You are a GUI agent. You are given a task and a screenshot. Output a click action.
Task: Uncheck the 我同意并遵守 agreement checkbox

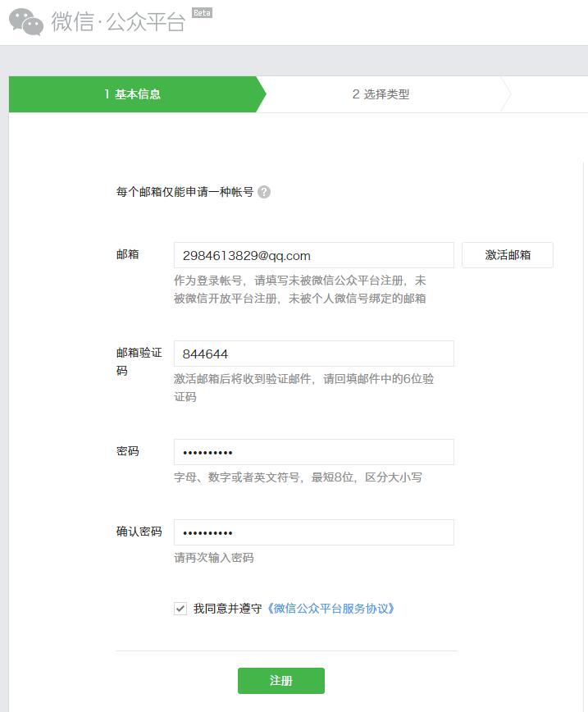pyautogui.click(x=180, y=609)
